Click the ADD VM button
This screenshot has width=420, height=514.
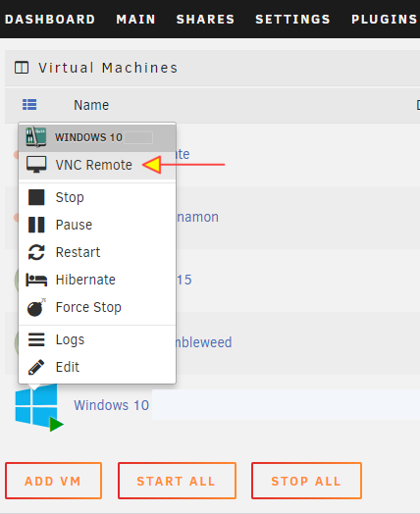tap(53, 481)
